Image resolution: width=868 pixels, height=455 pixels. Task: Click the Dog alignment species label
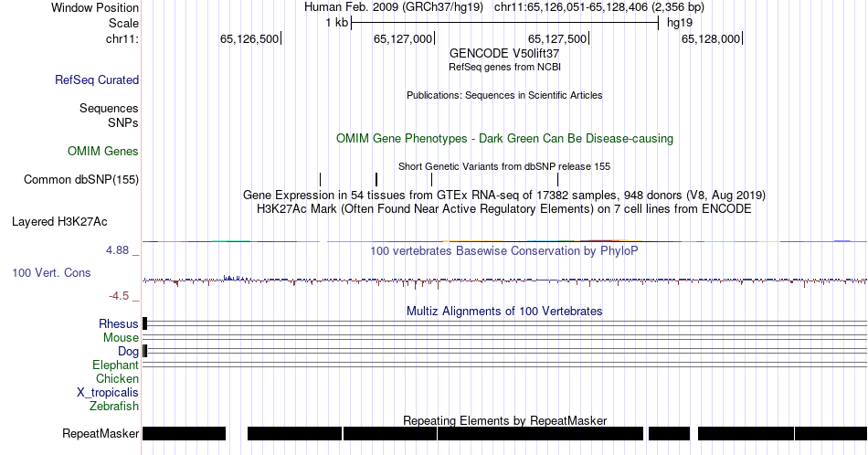128,352
